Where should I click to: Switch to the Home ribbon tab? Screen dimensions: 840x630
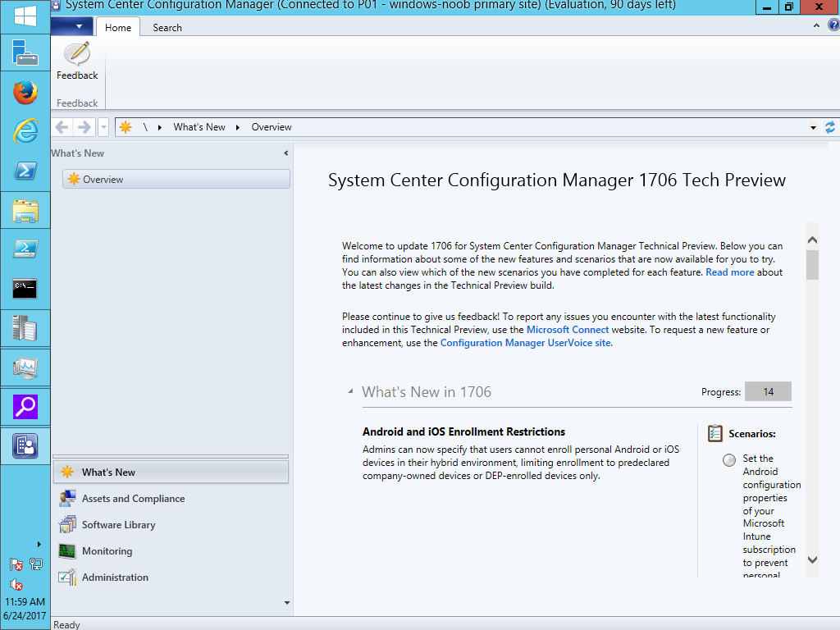click(x=118, y=27)
